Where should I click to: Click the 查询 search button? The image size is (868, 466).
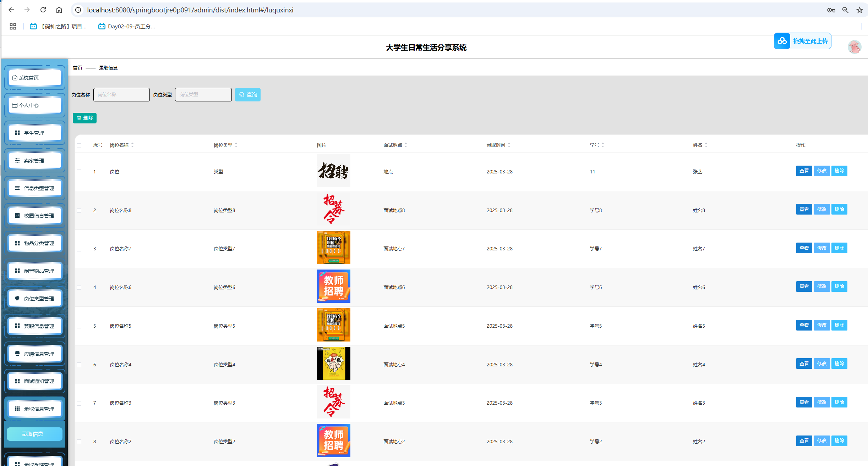[x=247, y=95]
